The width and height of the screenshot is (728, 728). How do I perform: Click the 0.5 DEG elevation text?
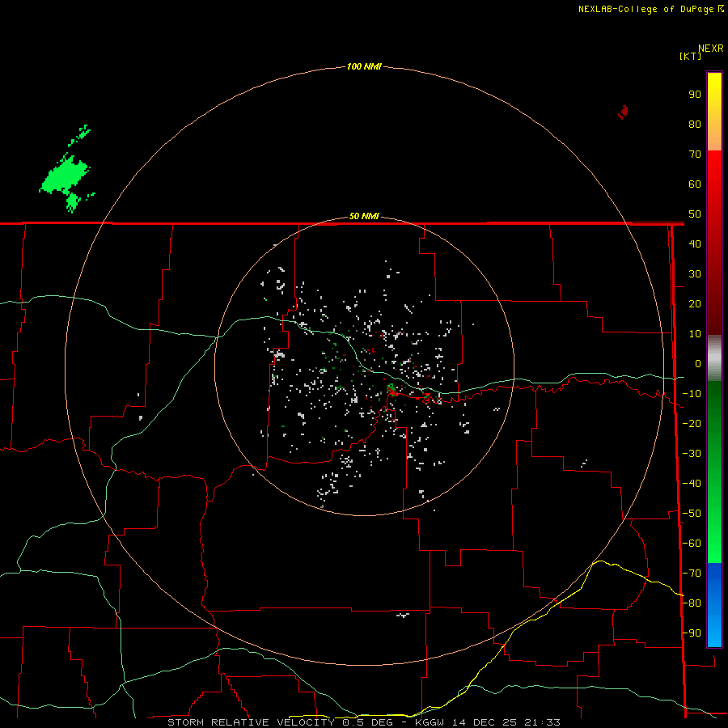(x=367, y=722)
